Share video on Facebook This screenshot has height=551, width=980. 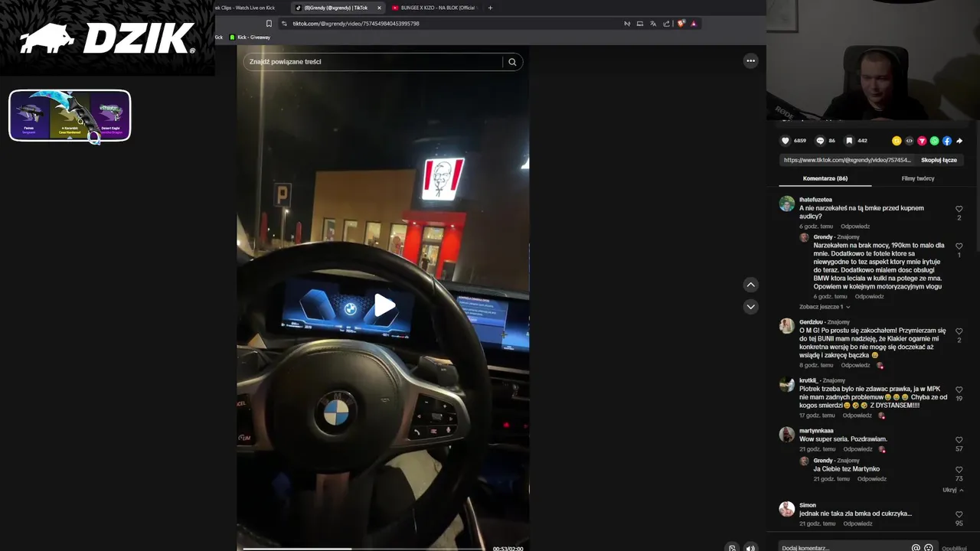pyautogui.click(x=947, y=141)
